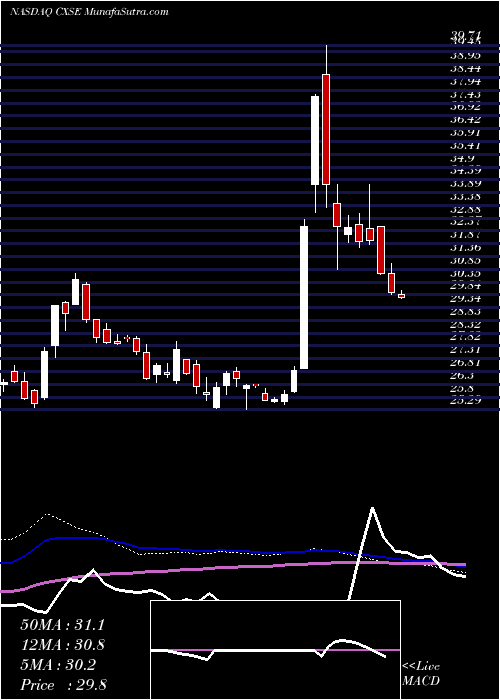Click the tallest red candlestick at the peak
This screenshot has width=500, height=700.
click(x=326, y=129)
